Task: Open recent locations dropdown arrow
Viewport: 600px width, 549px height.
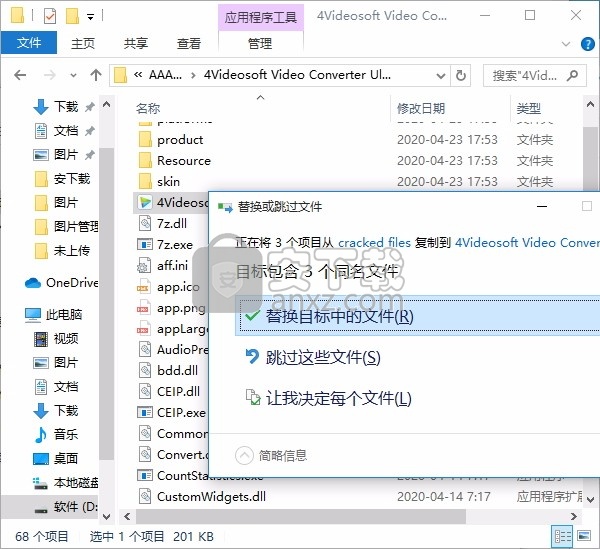Action: (73, 75)
